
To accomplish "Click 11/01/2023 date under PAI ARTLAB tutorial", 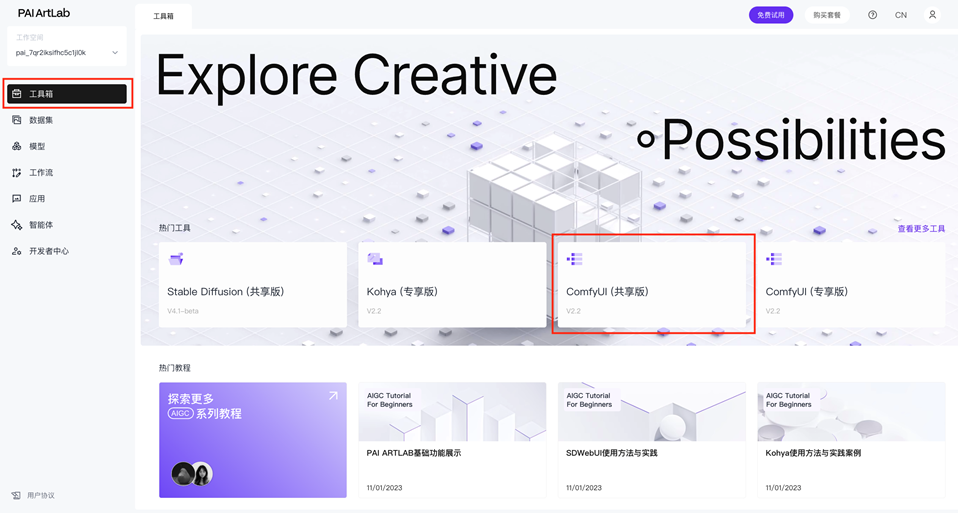I will 384,487.
